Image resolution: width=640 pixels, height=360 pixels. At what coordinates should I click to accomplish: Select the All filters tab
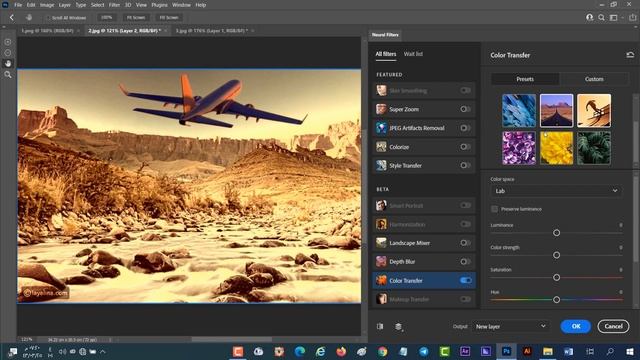pos(386,54)
